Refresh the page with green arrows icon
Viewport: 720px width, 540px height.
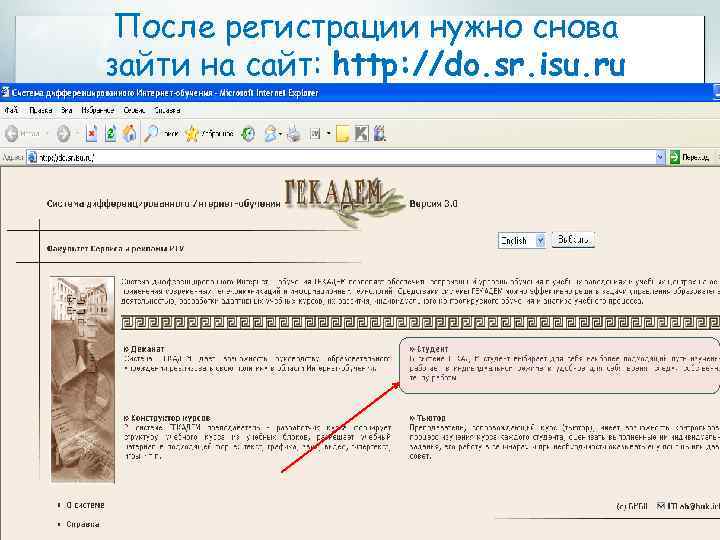click(x=110, y=134)
